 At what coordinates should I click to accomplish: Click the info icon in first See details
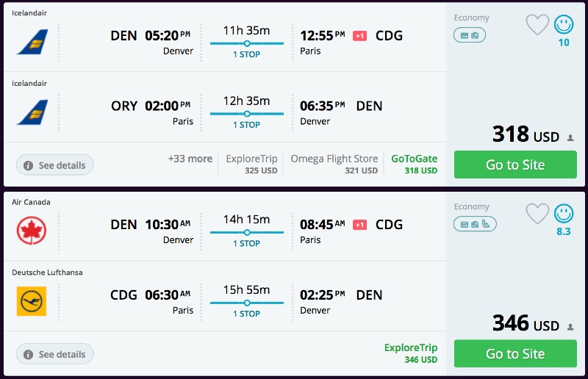pyautogui.click(x=28, y=166)
